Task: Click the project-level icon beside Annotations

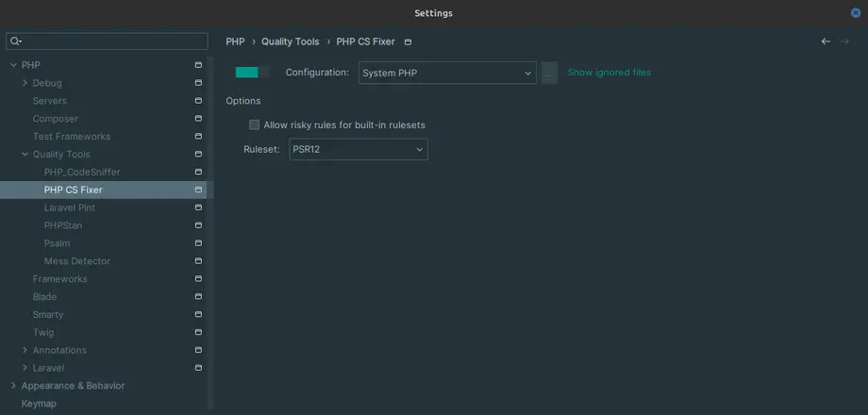Action: click(x=198, y=350)
